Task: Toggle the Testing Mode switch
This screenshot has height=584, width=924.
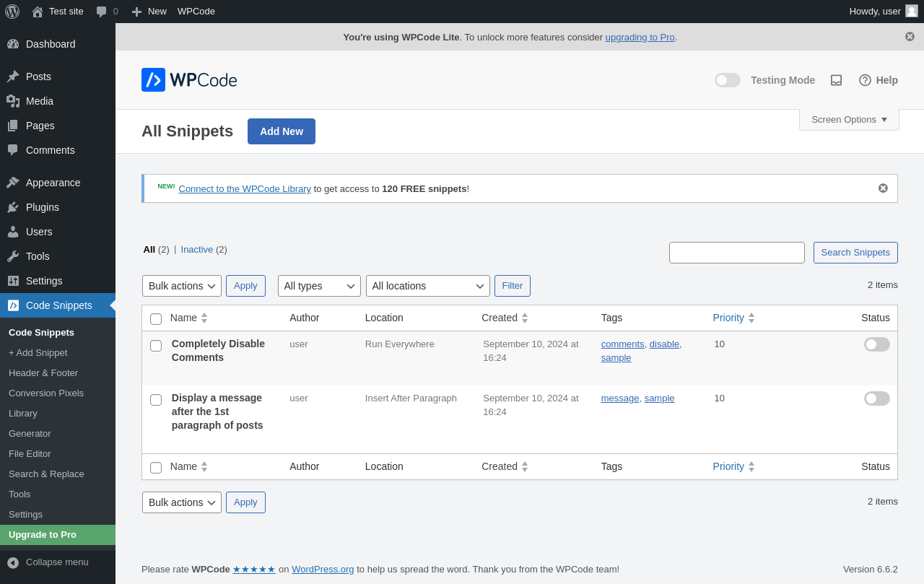Action: click(x=727, y=80)
